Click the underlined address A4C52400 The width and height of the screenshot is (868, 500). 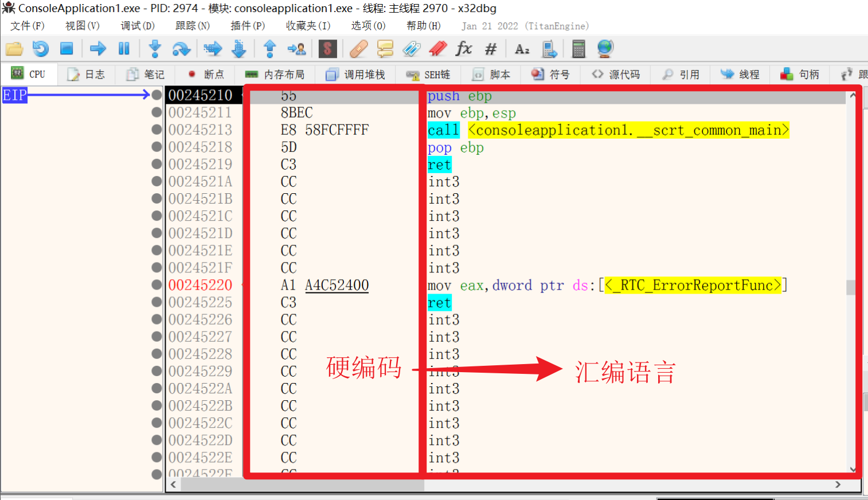(337, 284)
